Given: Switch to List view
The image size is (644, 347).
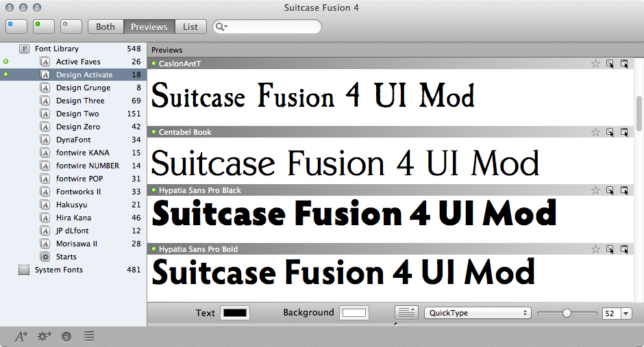Looking at the screenshot, I should (x=190, y=27).
